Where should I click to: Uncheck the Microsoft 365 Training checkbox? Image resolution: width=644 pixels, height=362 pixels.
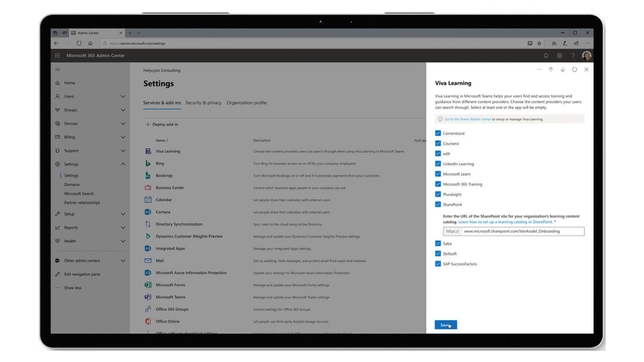pos(438,184)
